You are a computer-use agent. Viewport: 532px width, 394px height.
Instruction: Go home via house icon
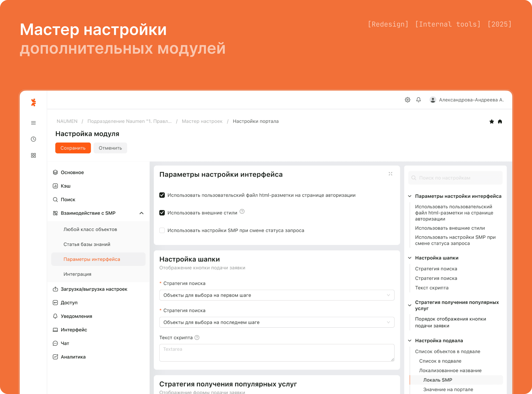coord(500,122)
